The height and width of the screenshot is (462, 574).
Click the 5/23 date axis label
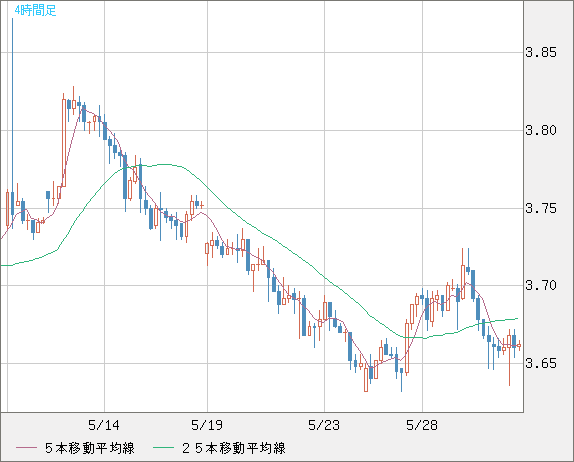(x=324, y=425)
